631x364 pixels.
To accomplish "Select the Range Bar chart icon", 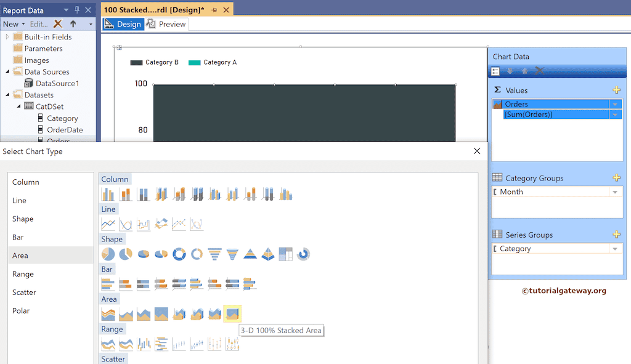I will coord(161,344).
